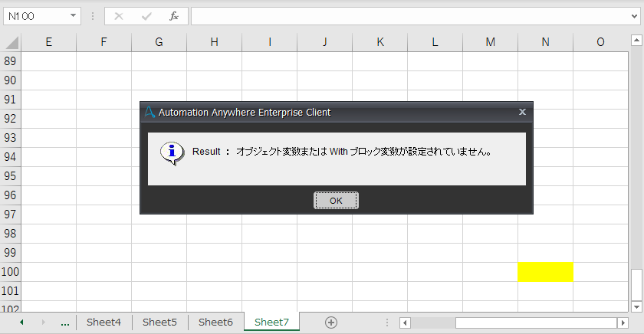The image size is (644, 334).
Task: Select row 100 header
Action: click(10, 272)
